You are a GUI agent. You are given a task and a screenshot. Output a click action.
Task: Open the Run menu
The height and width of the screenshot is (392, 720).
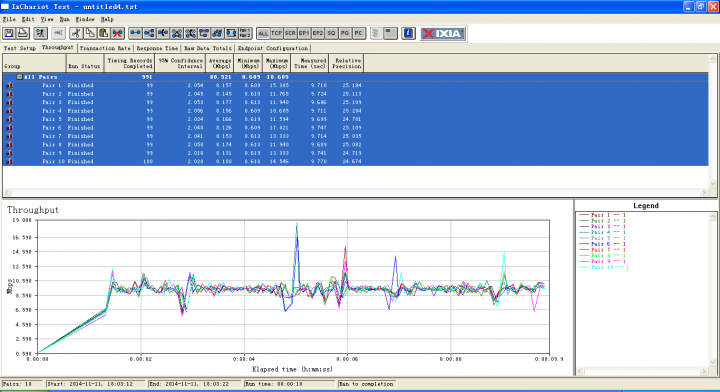click(64, 19)
